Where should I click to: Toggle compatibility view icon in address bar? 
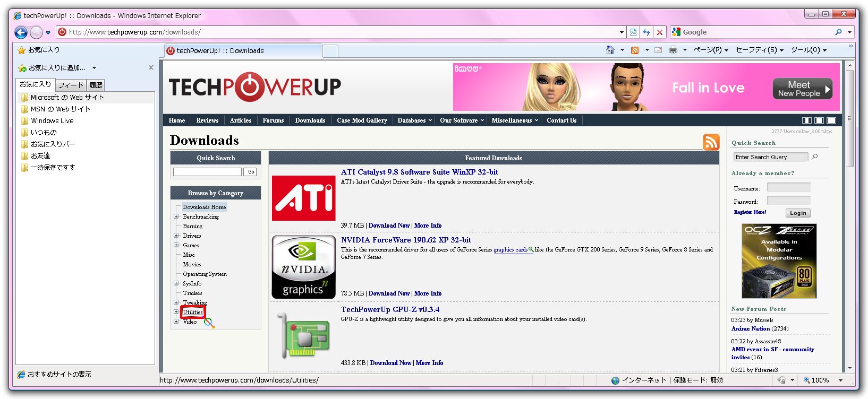633,32
